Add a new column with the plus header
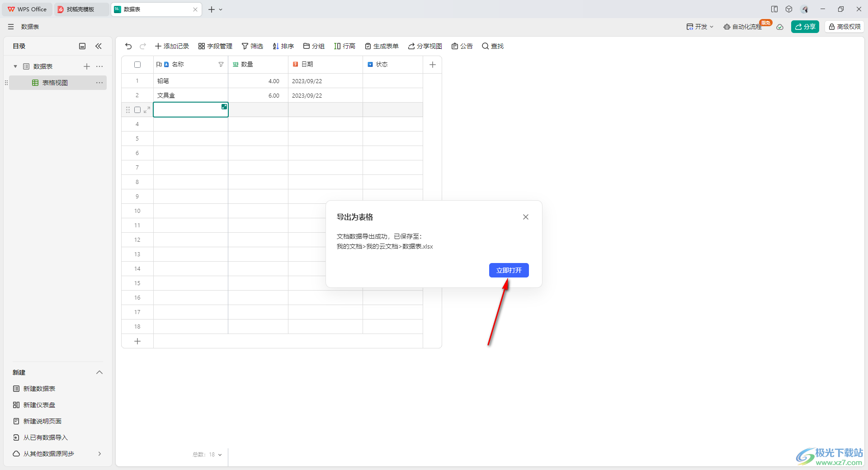Screen dimensions: 868x470 pos(433,65)
